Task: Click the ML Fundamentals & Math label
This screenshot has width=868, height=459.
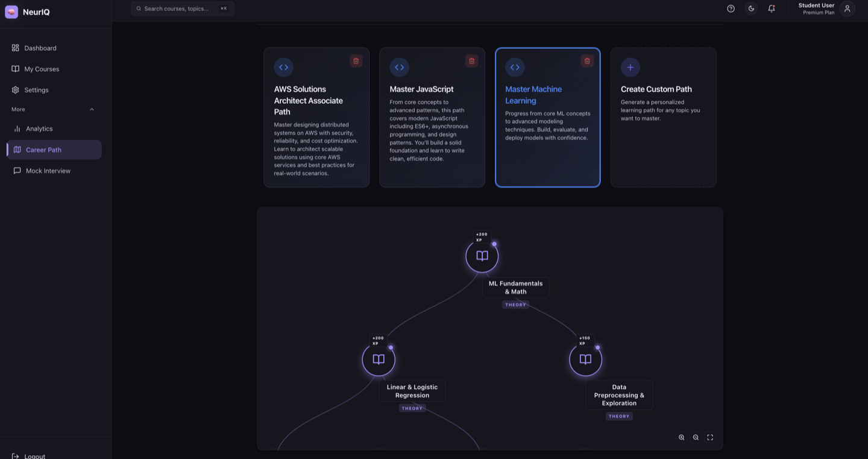Action: pos(515,287)
